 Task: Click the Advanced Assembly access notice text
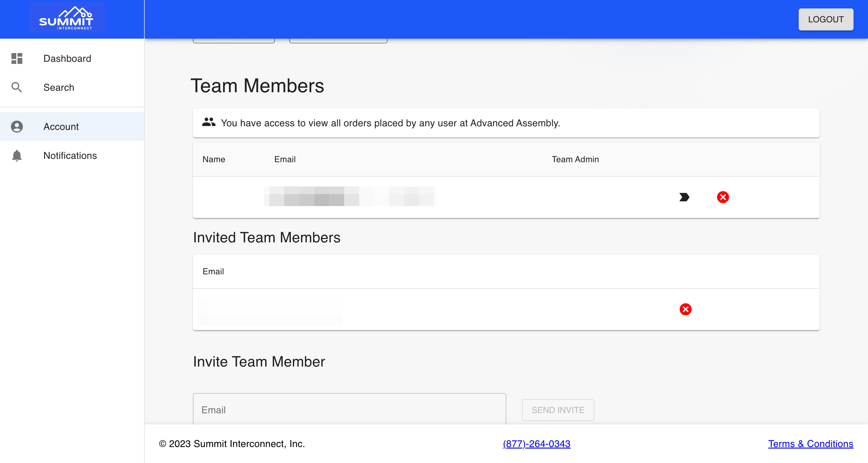coord(390,123)
